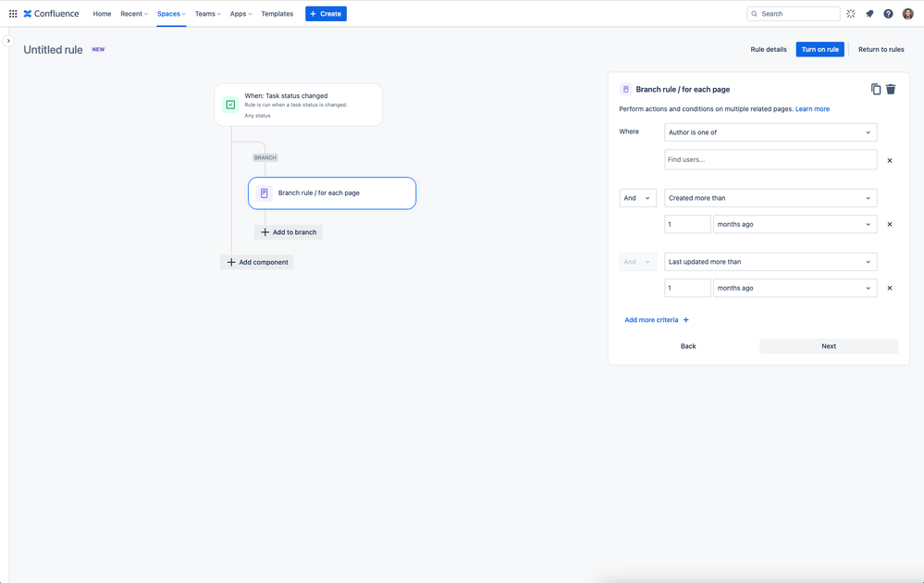Click Add more criteria link
The width and height of the screenshot is (924, 583).
coord(657,320)
